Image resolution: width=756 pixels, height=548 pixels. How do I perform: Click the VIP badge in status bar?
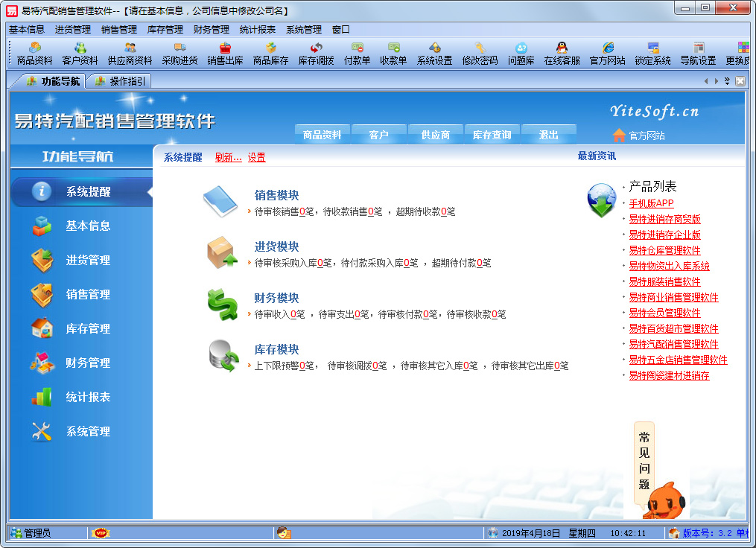point(101,533)
